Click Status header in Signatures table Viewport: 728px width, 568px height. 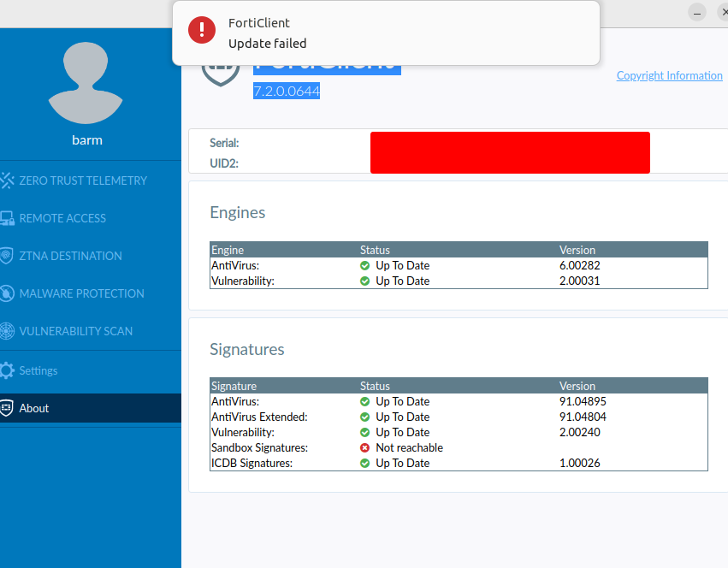pos(375,386)
